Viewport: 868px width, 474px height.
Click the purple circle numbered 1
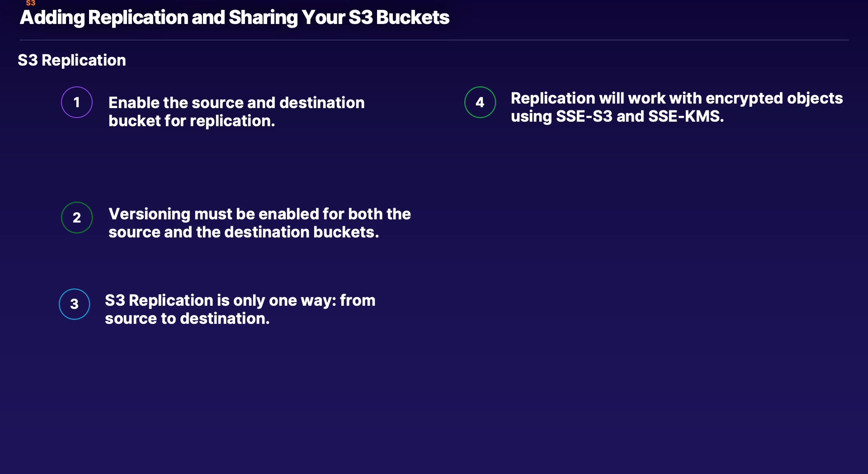pos(77,102)
